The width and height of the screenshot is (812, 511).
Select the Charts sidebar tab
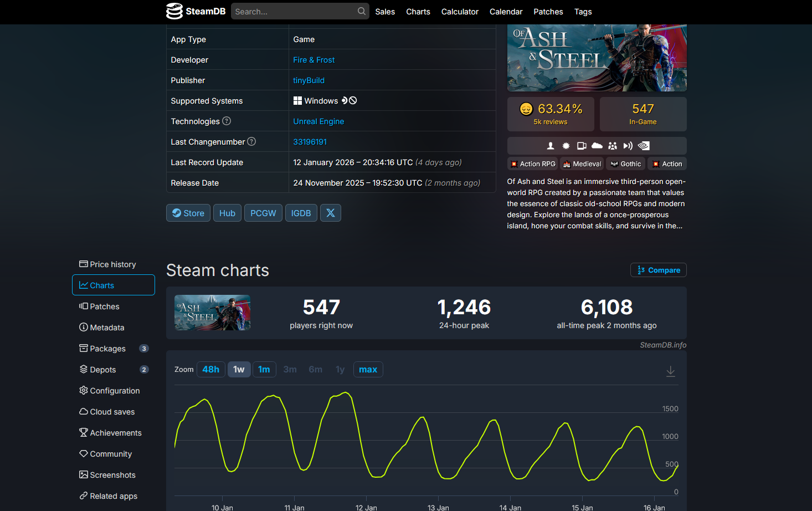pyautogui.click(x=114, y=285)
